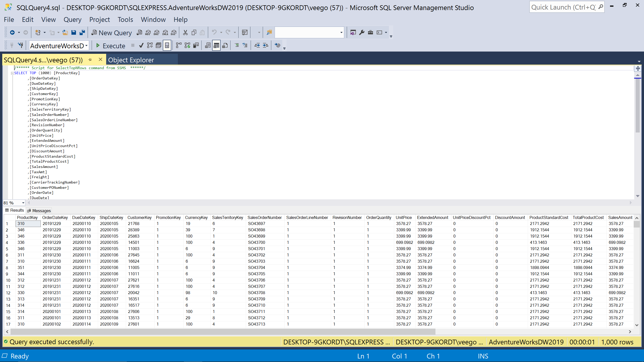Collapse the SELECT statement outline
The width and height of the screenshot is (644, 362).
click(x=12, y=73)
